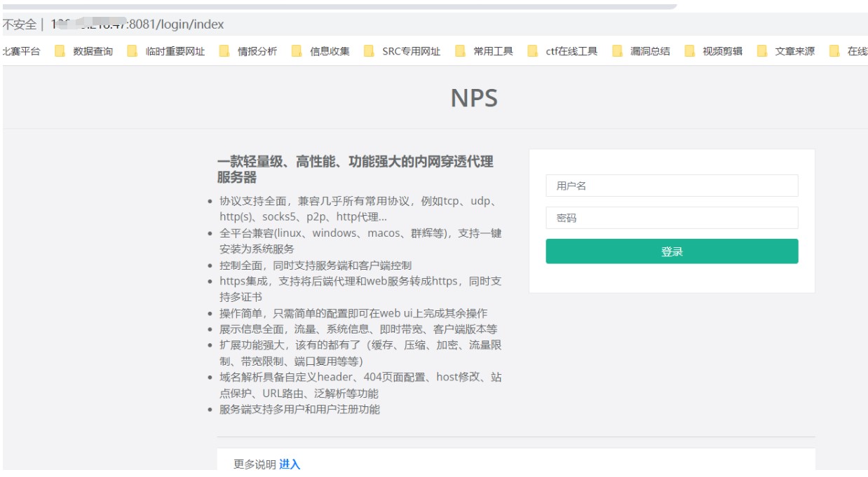
Task: Open the 临时重要网址 bookmark folder
Action: pos(167,51)
